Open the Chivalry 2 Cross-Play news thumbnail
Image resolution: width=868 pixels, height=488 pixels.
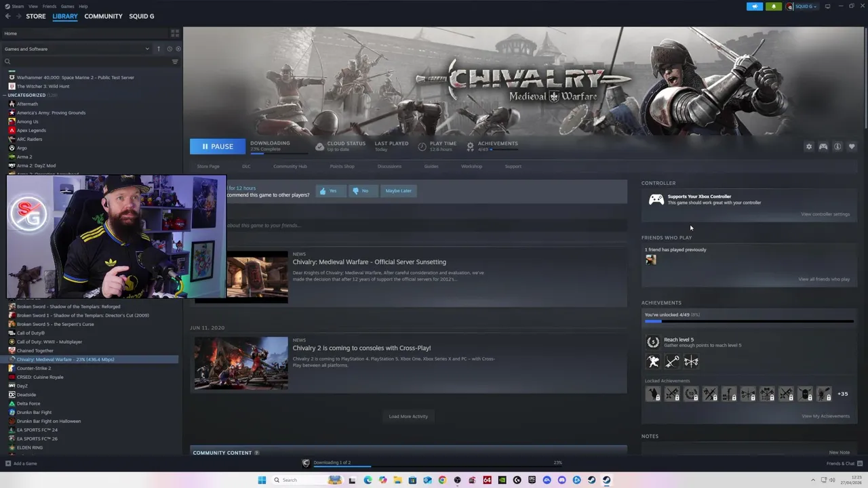(241, 363)
